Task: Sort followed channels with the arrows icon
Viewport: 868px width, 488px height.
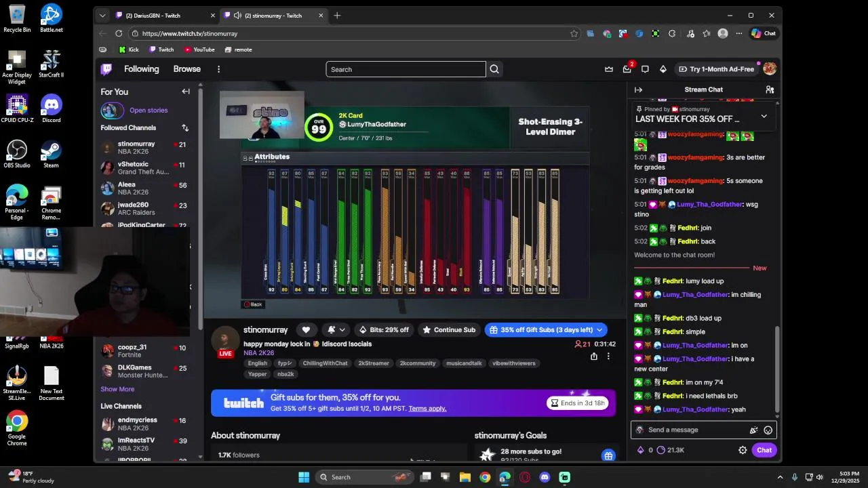Action: (x=185, y=127)
